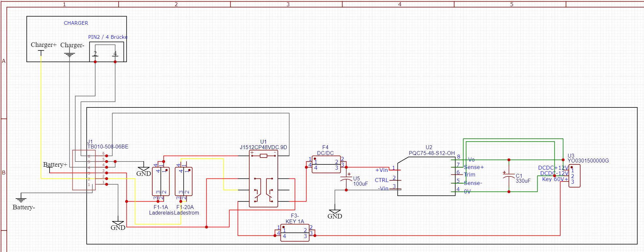Select the F4 DC/DC fuse symbol

pos(326,164)
